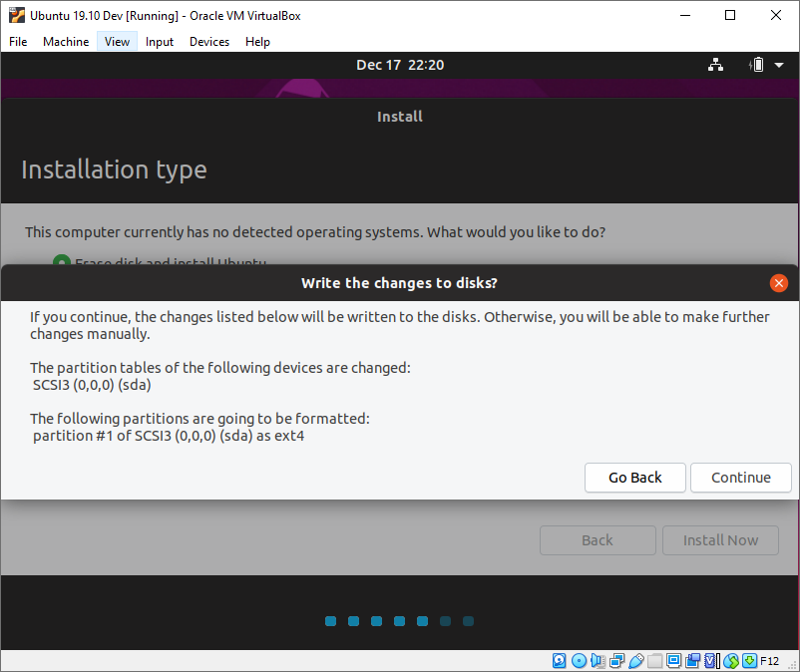Open the Devices menu
This screenshot has height=672, width=800.
(x=209, y=41)
